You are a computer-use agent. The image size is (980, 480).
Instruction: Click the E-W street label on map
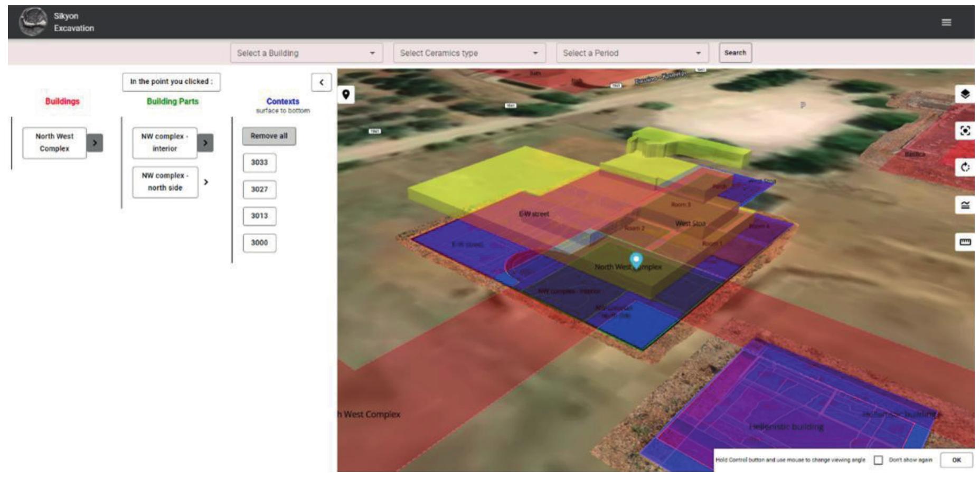pos(534,214)
